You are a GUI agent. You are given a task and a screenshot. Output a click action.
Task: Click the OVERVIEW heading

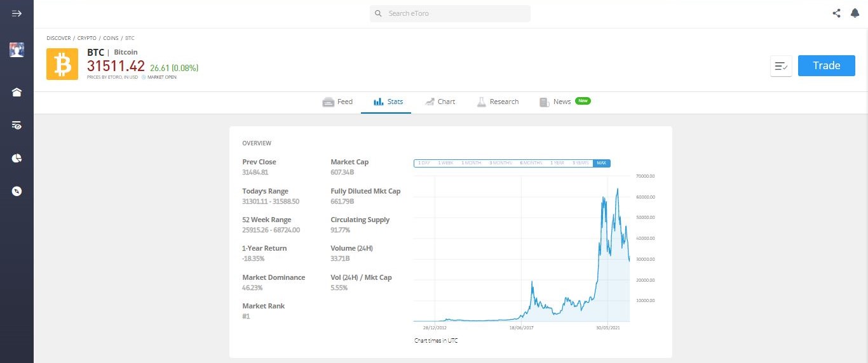coord(257,143)
